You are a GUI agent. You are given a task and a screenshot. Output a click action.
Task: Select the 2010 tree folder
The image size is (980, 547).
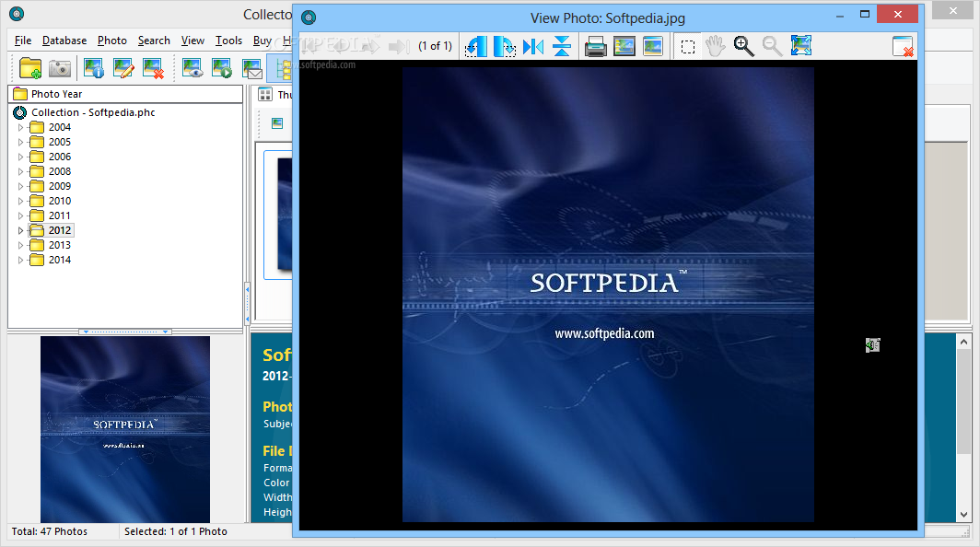point(59,202)
